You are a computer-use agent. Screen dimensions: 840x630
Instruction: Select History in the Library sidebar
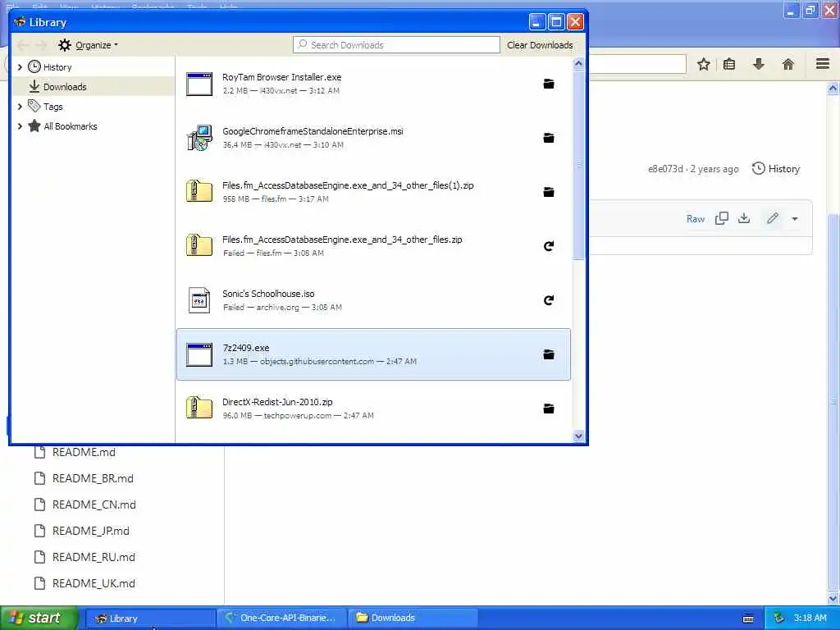point(57,67)
